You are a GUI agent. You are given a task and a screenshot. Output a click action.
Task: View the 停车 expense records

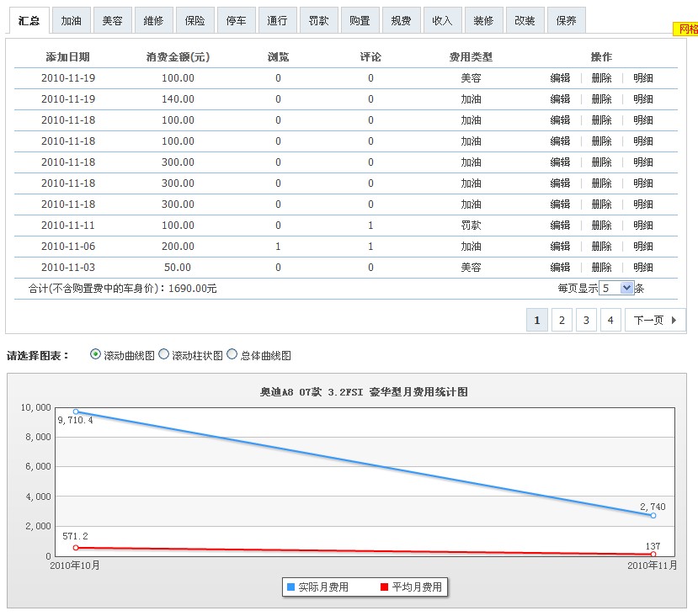(x=236, y=19)
